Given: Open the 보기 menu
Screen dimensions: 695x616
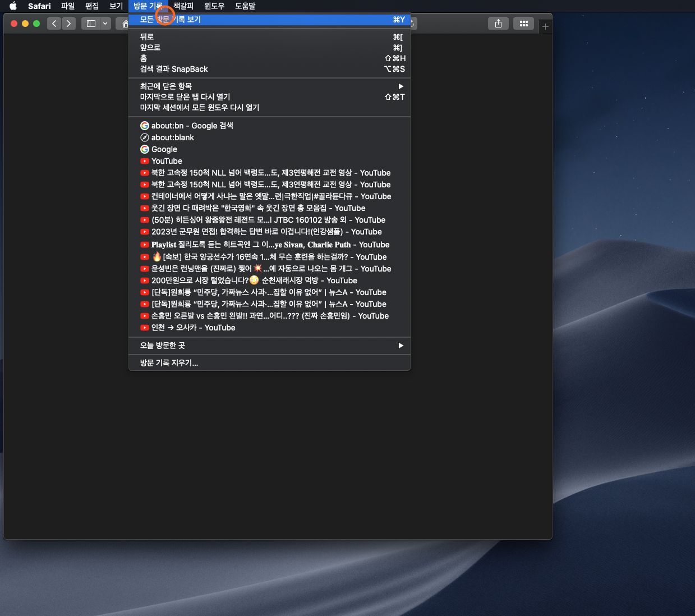Looking at the screenshot, I should pos(116,6).
